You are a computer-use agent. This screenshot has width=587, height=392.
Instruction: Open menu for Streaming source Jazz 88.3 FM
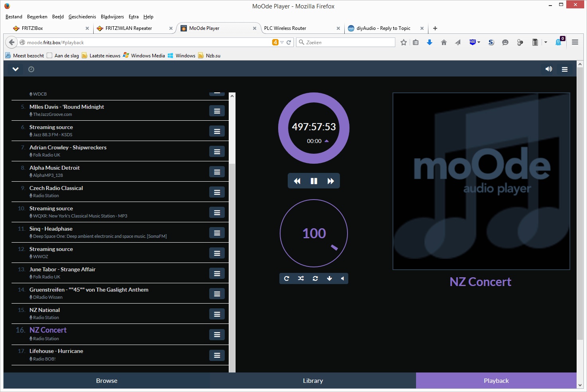point(217,131)
